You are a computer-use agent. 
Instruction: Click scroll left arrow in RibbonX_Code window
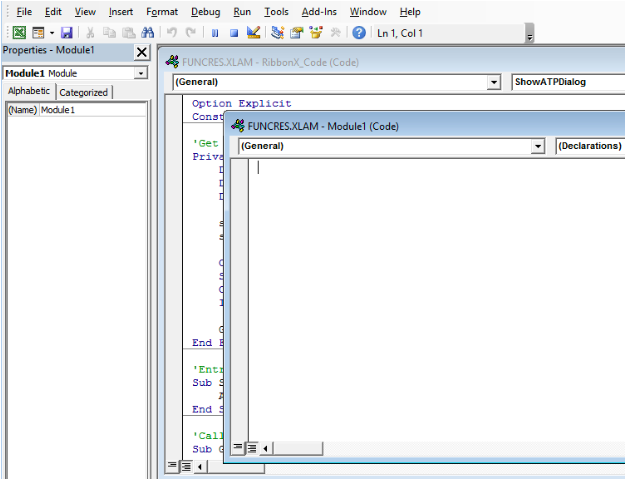pos(200,467)
